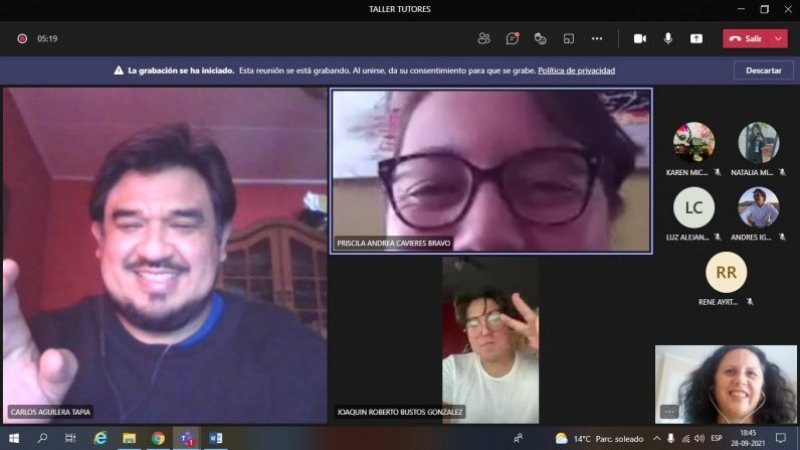This screenshot has width=800, height=450.
Task: Select Priscila Andrea Cavieres Bravo video tile
Action: [491, 171]
